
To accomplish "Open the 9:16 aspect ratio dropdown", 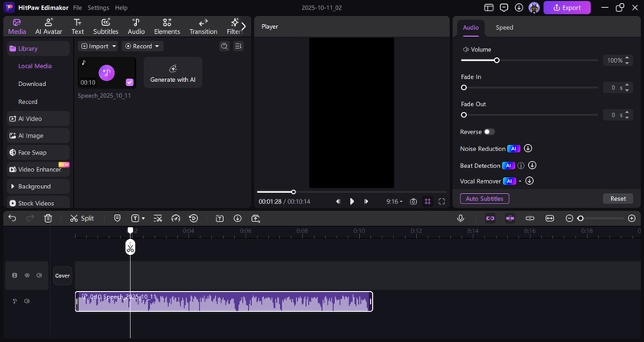I will (394, 201).
